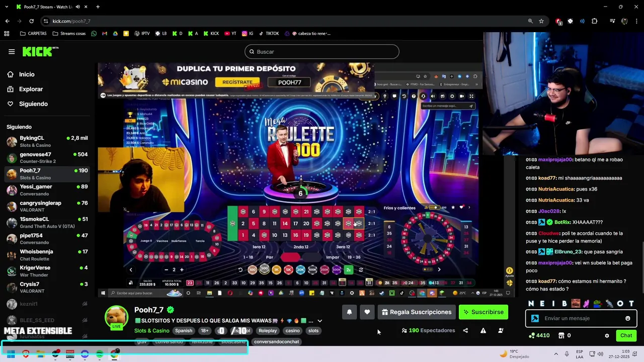Viewport: 644px width, 362px height.
Task: Open IPTV bookmark
Action: pyautogui.click(x=141, y=34)
